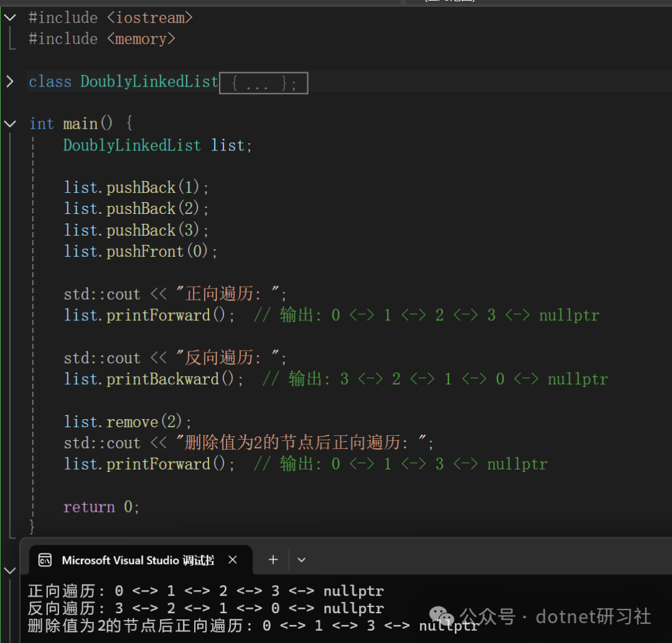Screen dimensions: 672x643
Task: Click the list.pushBack(3); line
Action: 136,230
